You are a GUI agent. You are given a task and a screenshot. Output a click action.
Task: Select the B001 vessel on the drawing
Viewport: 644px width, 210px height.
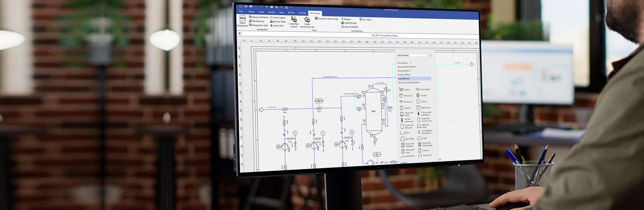(x=373, y=111)
